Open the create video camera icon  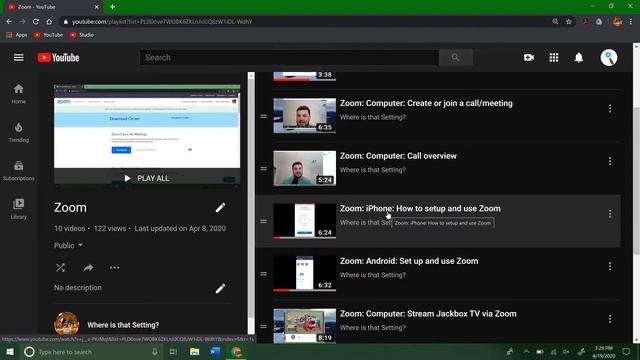tap(529, 58)
